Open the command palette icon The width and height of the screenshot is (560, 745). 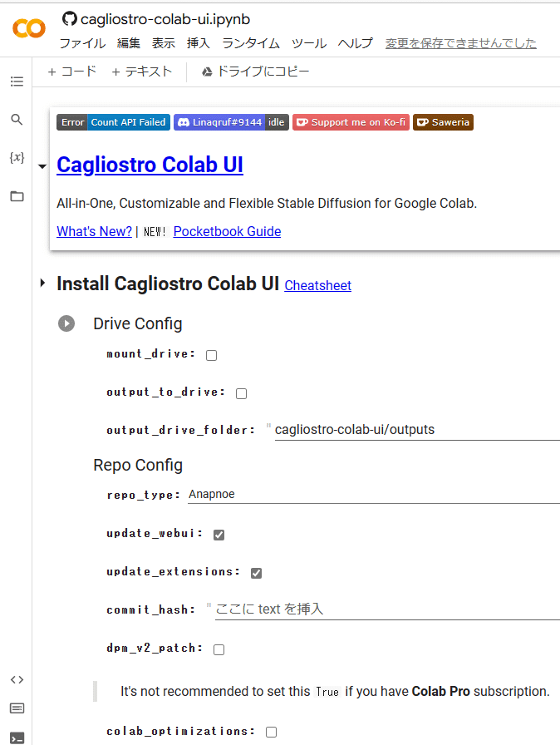17,708
